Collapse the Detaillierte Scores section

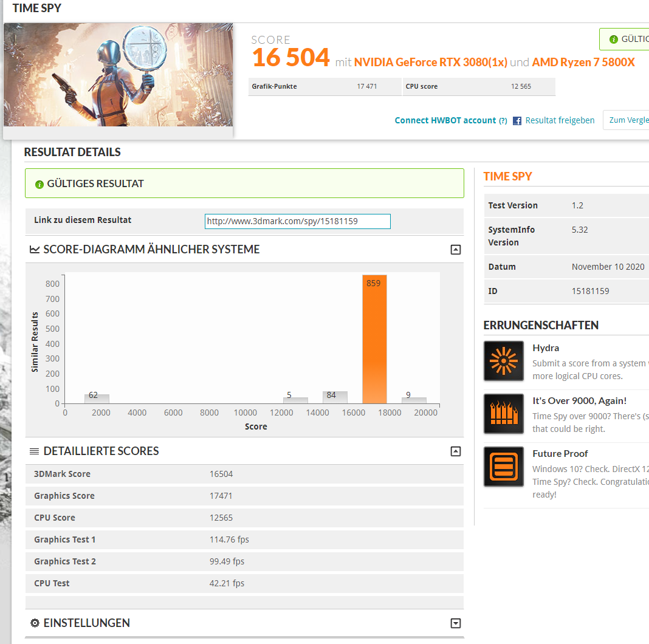(x=455, y=451)
